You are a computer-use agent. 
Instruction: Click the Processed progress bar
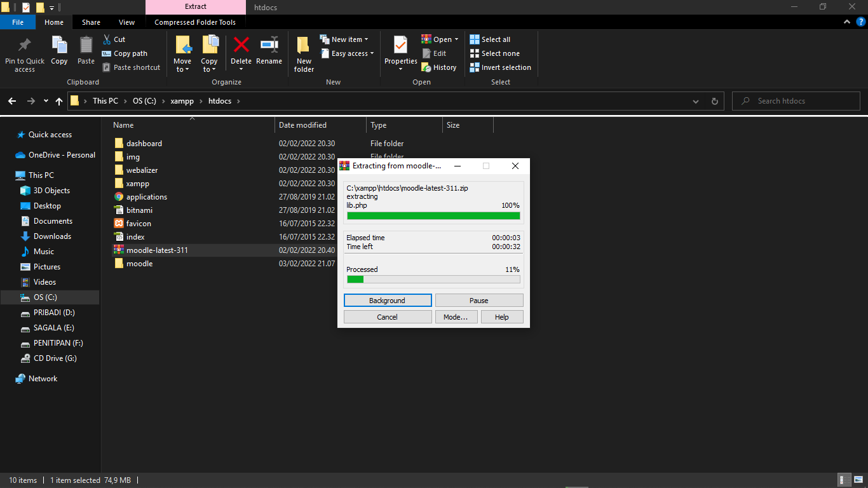click(433, 280)
